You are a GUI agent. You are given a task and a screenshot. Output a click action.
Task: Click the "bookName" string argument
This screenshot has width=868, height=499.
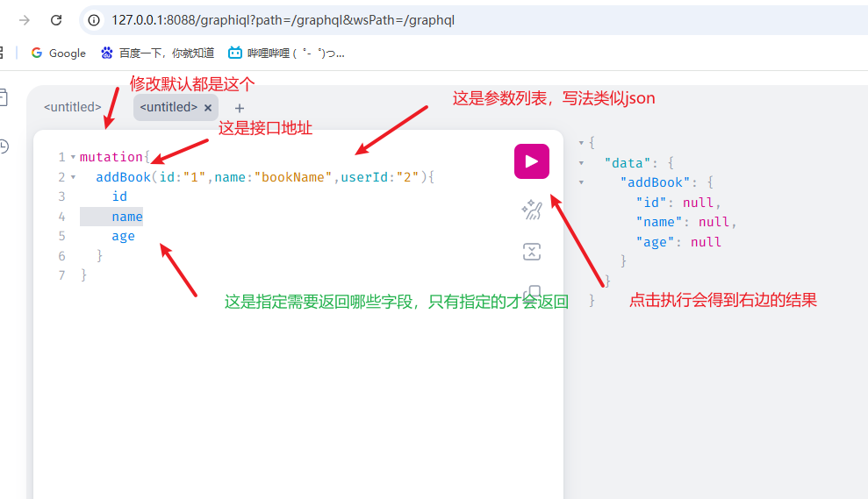coord(293,177)
